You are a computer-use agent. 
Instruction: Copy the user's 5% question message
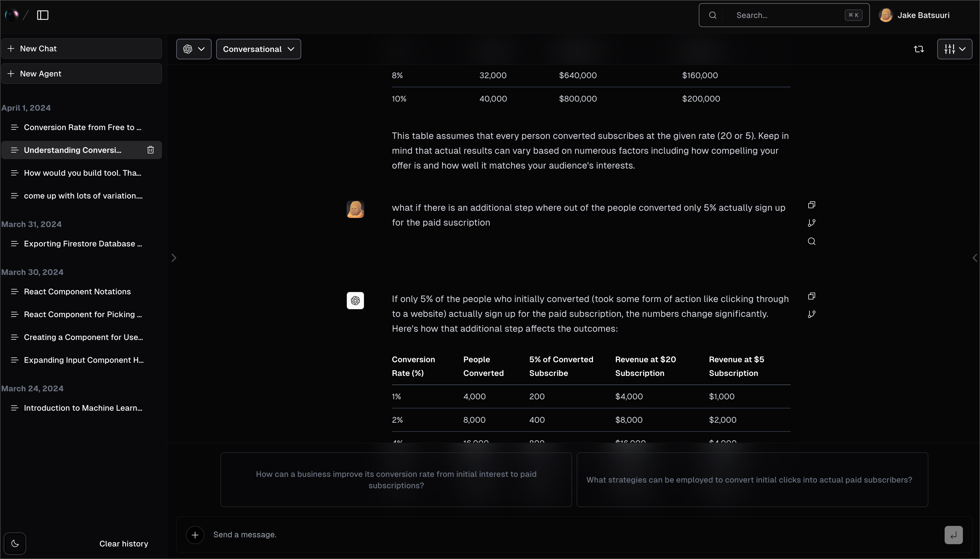point(811,205)
